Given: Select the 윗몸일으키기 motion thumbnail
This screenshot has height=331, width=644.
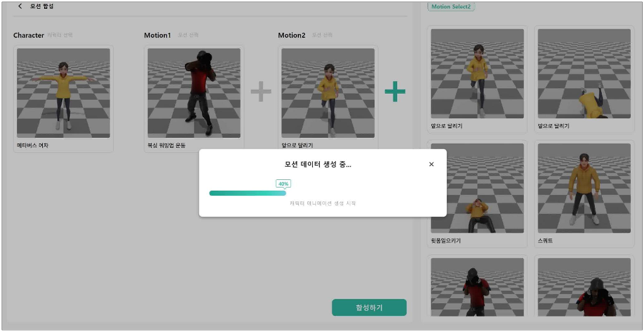Looking at the screenshot, I should coord(477,188).
